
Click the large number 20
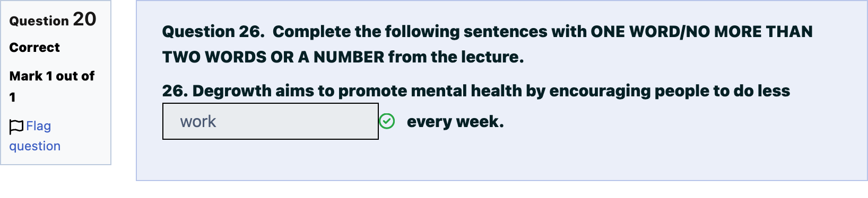(84, 19)
